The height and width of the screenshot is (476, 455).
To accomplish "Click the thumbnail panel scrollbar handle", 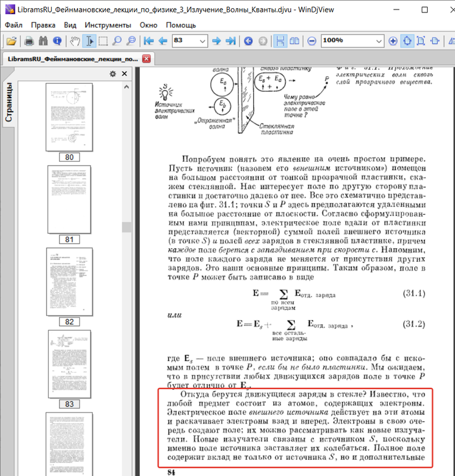I will 126,227.
